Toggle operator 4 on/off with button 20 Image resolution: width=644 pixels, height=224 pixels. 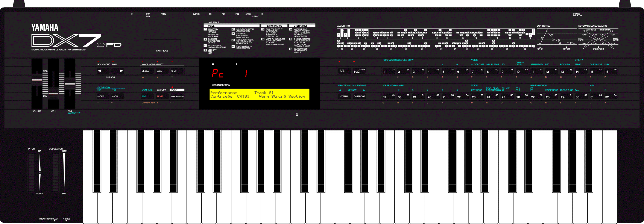click(x=433, y=97)
